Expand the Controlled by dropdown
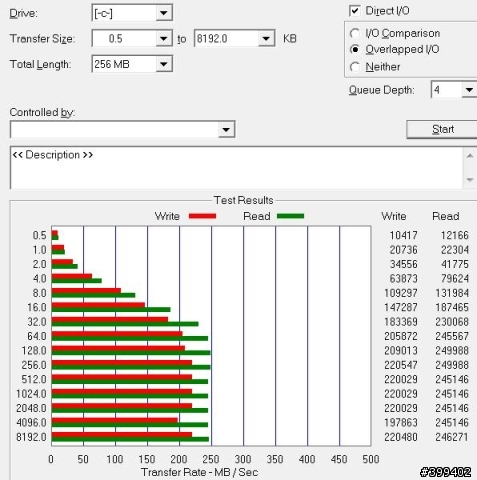 point(226,129)
